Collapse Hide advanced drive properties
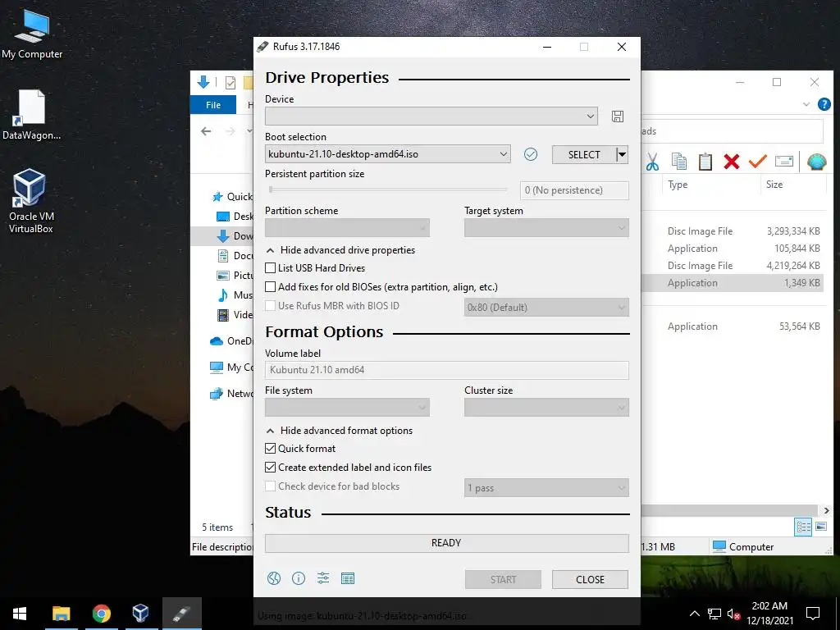Screen dimensions: 840x630 point(340,250)
